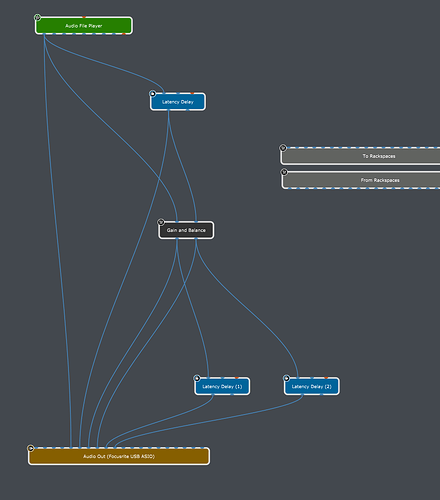440x500 pixels.
Task: Select the Latency Delay (2) block
Action: click(312, 386)
